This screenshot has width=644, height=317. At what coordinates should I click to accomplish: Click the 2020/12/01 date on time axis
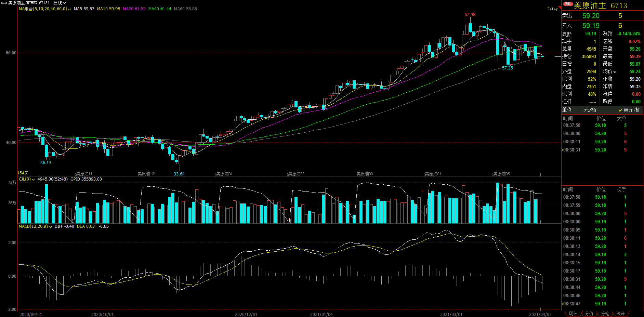[246, 315]
